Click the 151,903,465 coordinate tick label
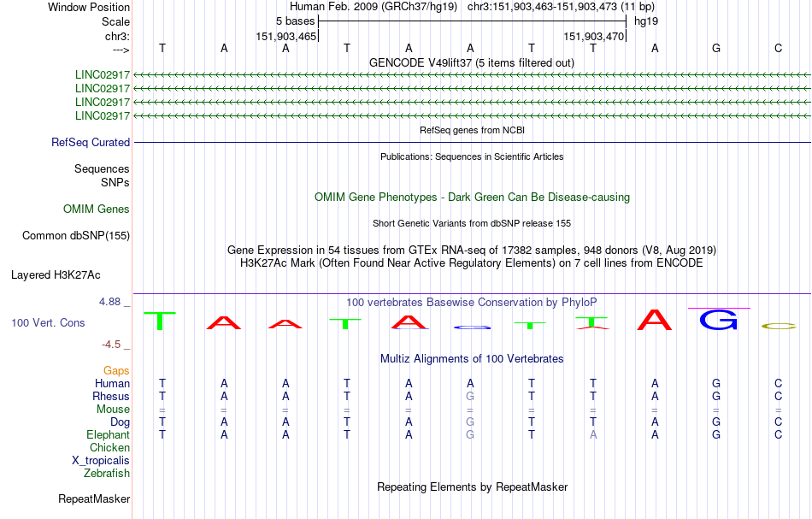812x519 pixels. (x=285, y=36)
